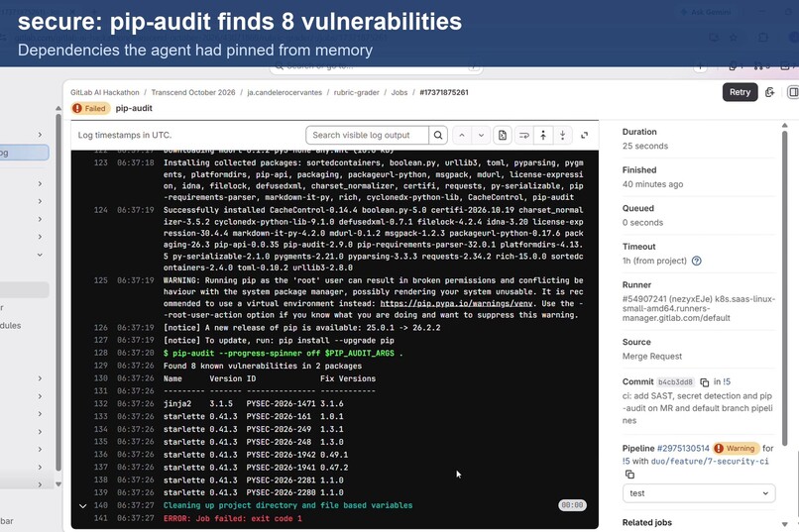Click the down chevron button in log toolbar
This screenshot has width=799, height=532.
pyautogui.click(x=481, y=135)
